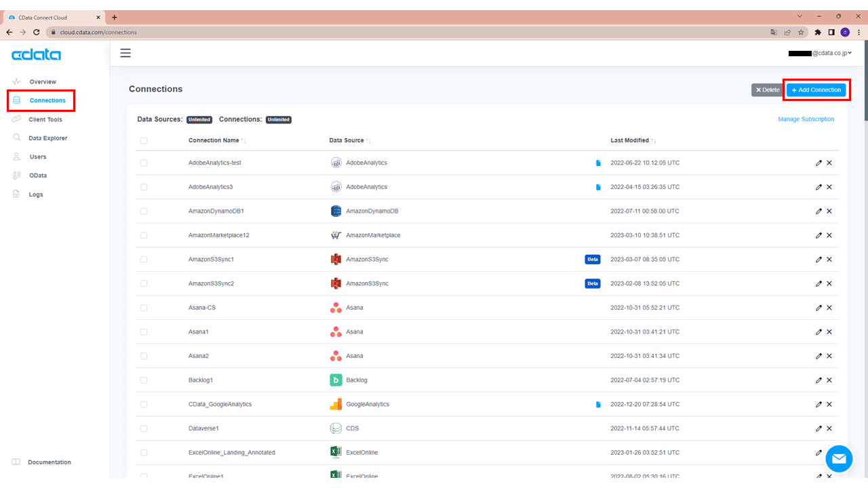Open the document icon on AdobeAnalytics3 row
The image size is (868, 488).
[598, 187]
